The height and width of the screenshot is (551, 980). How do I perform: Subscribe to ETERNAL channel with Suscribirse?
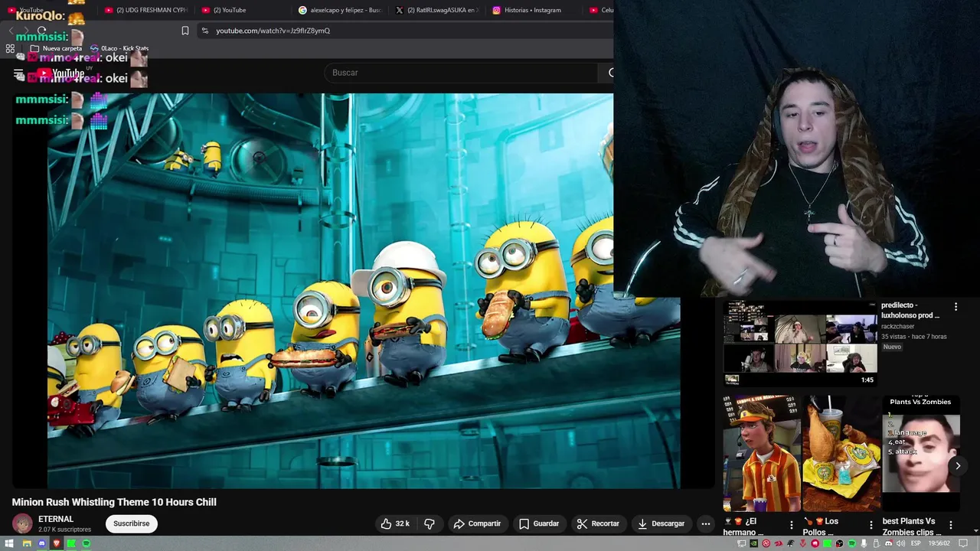click(x=132, y=523)
